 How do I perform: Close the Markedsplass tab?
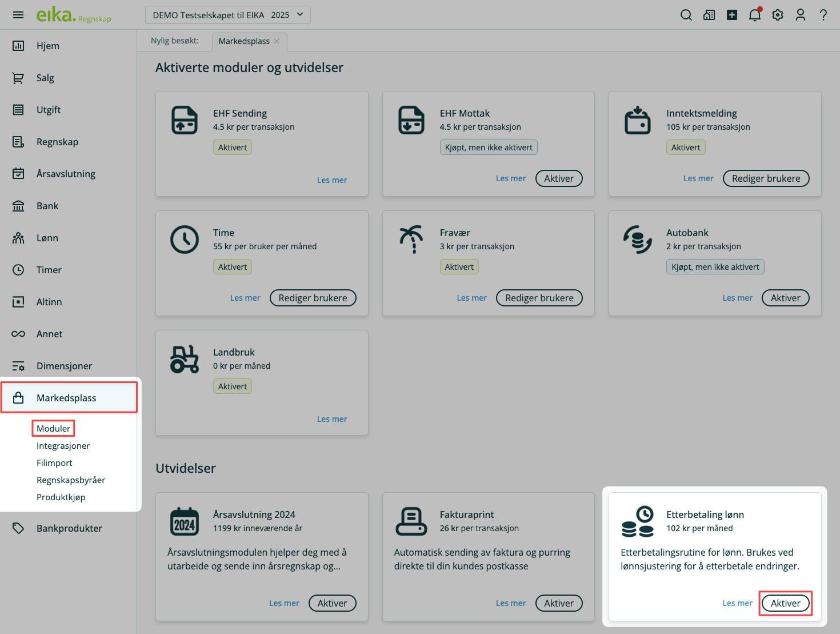coord(277,41)
